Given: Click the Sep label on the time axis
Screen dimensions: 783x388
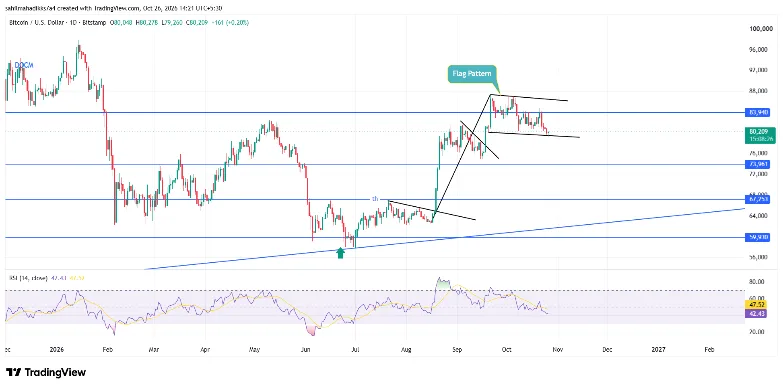Looking at the screenshot, I should [456, 350].
